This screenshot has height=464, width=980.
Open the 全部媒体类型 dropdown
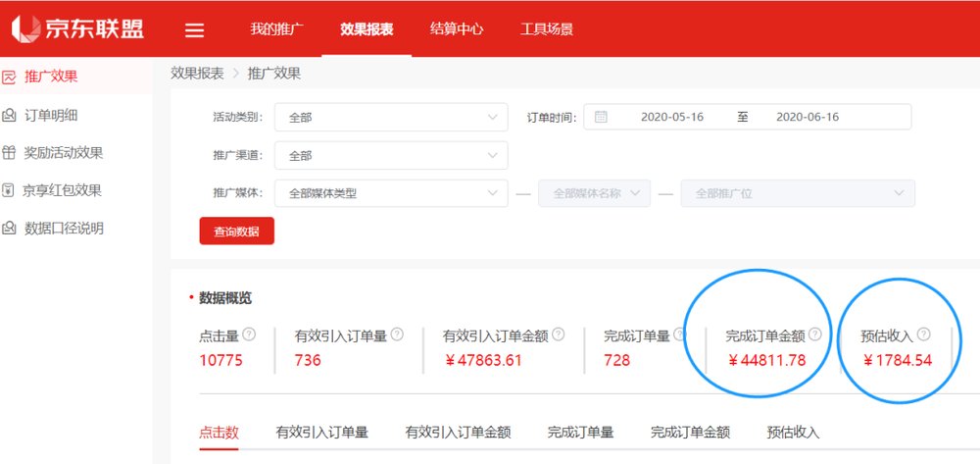[391, 193]
